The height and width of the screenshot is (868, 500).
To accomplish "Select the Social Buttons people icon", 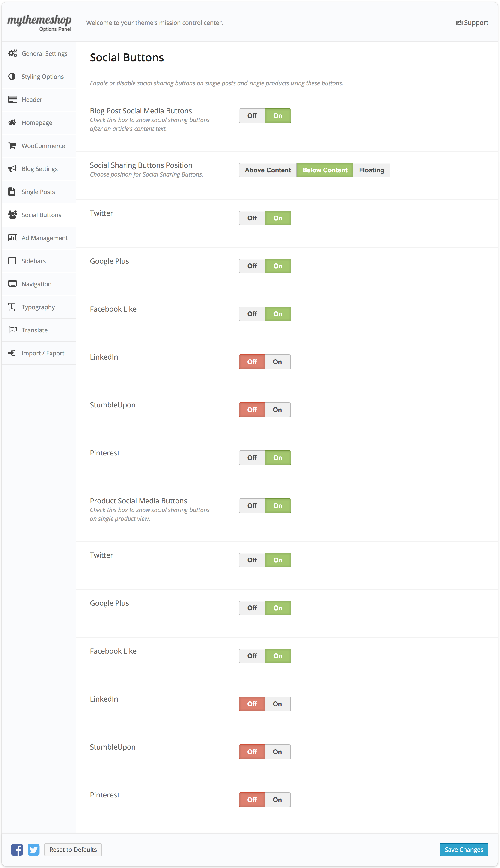I will (12, 214).
